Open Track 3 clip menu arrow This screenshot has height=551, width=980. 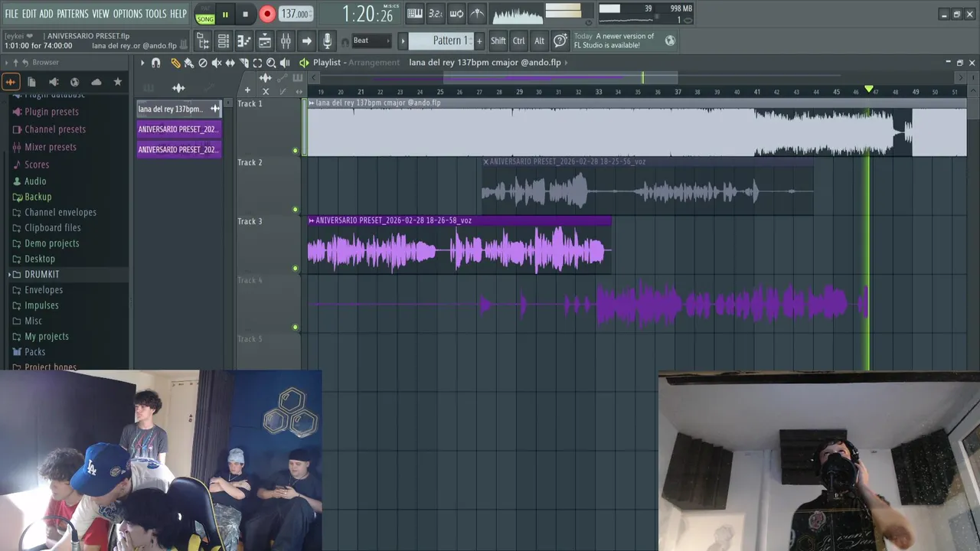tap(312, 220)
